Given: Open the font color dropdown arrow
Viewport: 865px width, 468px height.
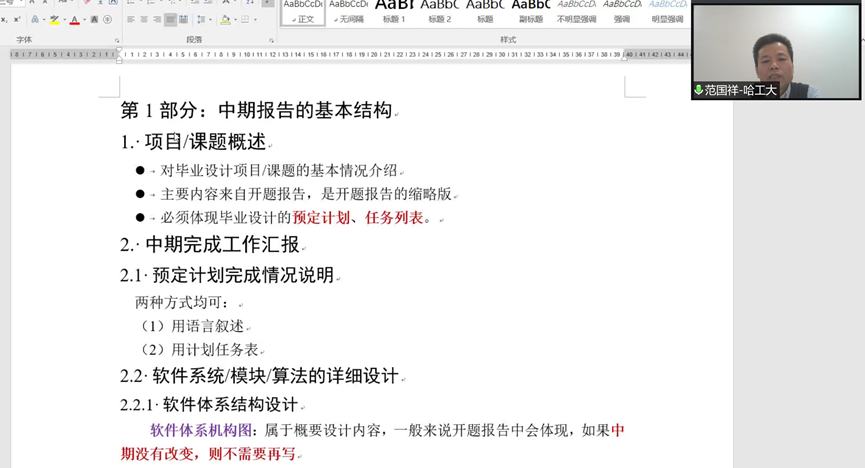Looking at the screenshot, I should click(84, 19).
